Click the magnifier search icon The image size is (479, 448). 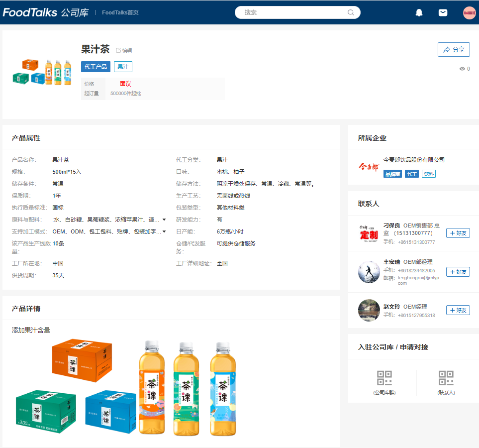[x=351, y=12]
